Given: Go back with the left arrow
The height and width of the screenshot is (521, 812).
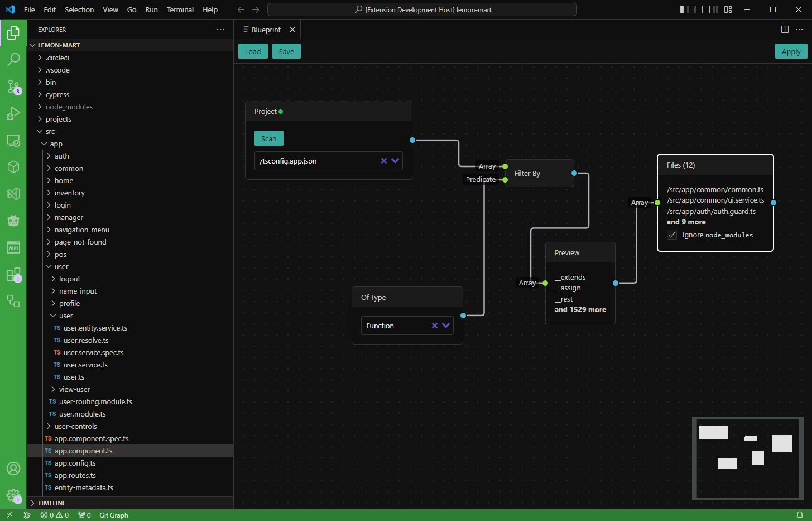Looking at the screenshot, I should pos(241,9).
